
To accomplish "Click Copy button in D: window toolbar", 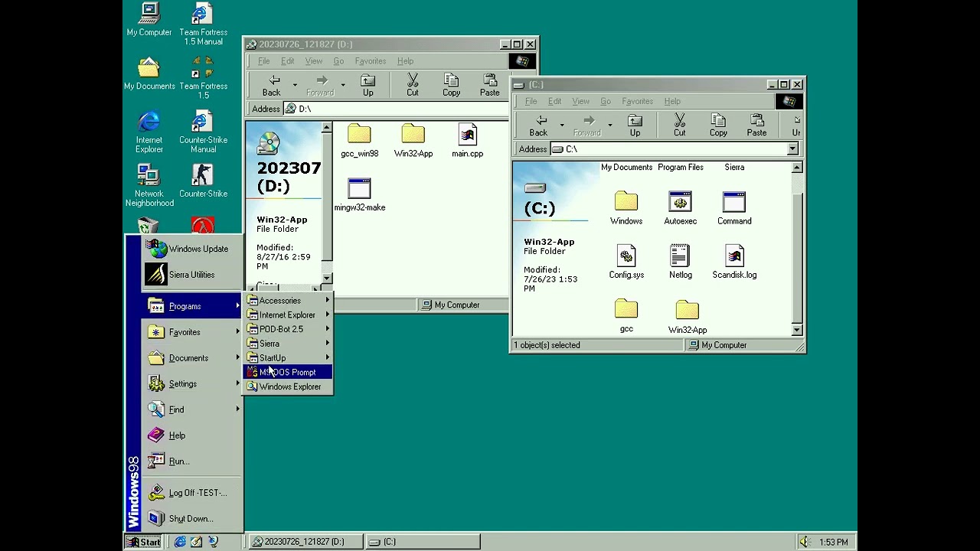I will coord(452,85).
